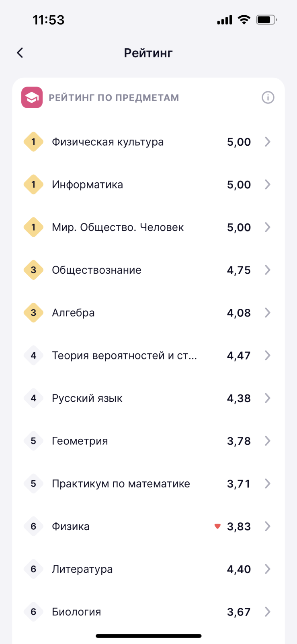Viewport: 297px width, 644px height.
Task: Tap the Рейтинг по предметам header
Action: pyautogui.click(x=114, y=98)
